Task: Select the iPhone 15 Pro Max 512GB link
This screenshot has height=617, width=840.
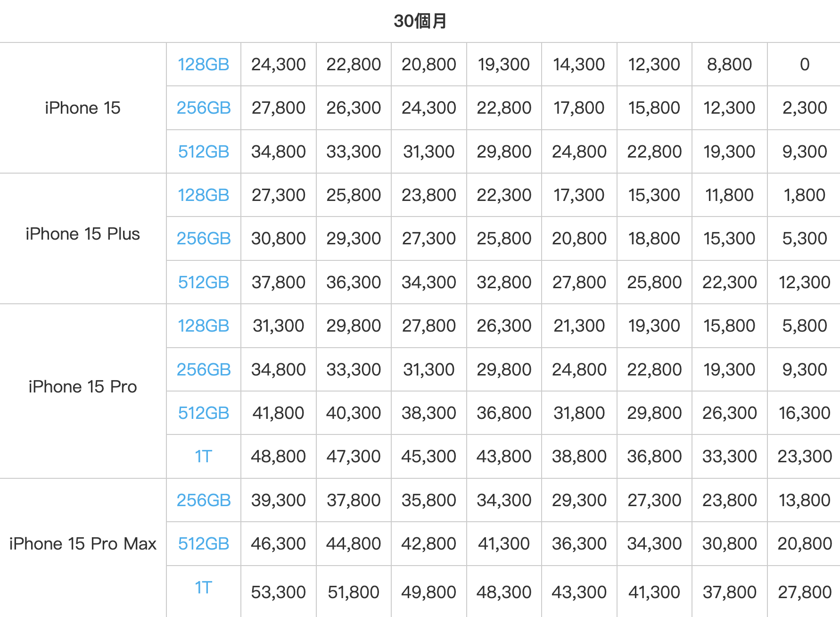Action: pos(203,544)
